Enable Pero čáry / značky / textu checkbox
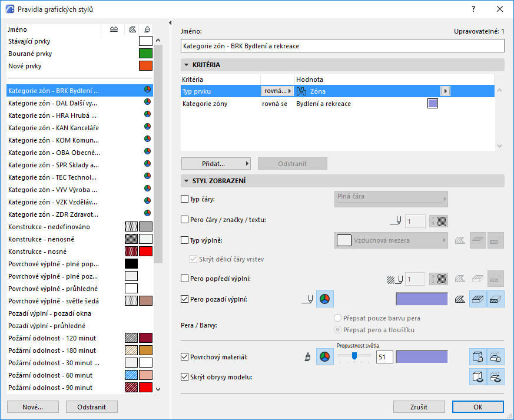The height and width of the screenshot is (420, 514). (184, 220)
